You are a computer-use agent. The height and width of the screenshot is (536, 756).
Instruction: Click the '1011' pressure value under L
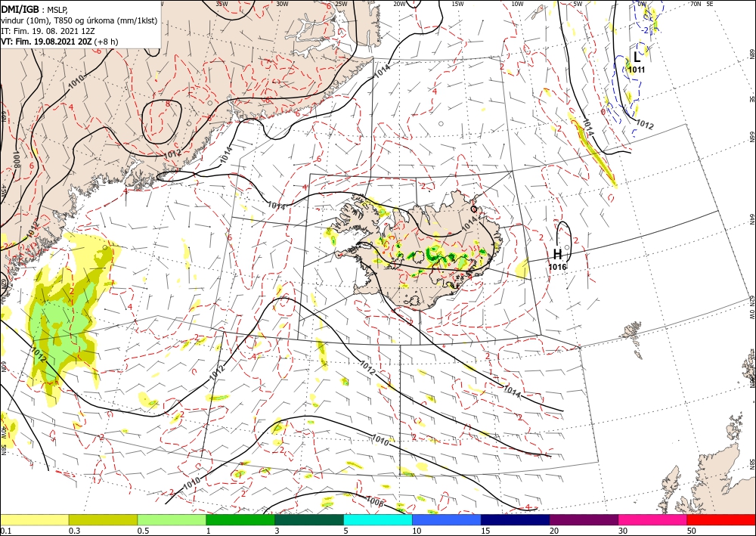(x=637, y=70)
